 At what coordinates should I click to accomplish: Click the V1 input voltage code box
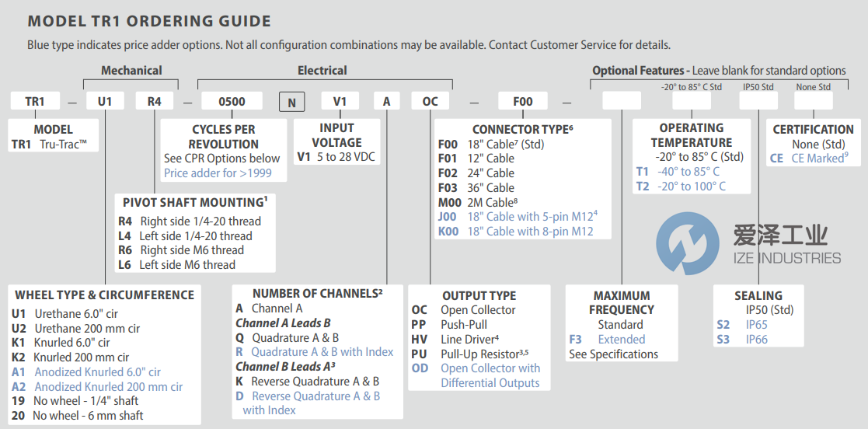pos(340,101)
